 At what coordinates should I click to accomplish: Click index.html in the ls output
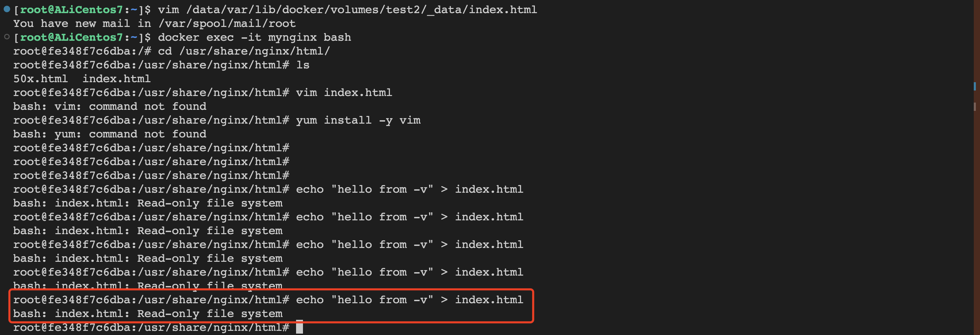click(x=116, y=79)
